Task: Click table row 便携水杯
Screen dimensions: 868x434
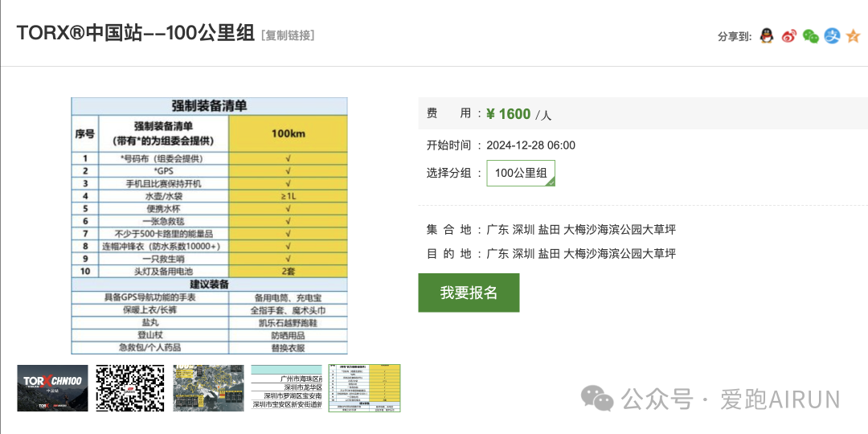Action: tap(209, 209)
